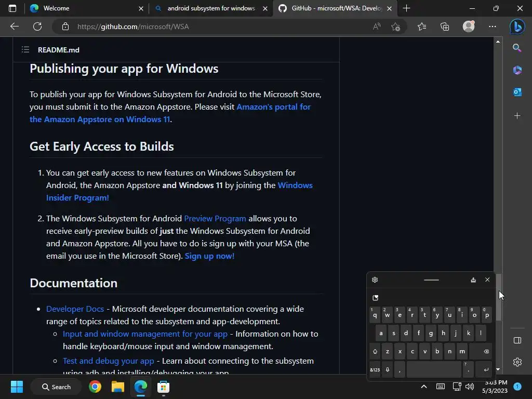Click the page scrollbar down arrow
The image size is (532, 399).
click(498, 369)
